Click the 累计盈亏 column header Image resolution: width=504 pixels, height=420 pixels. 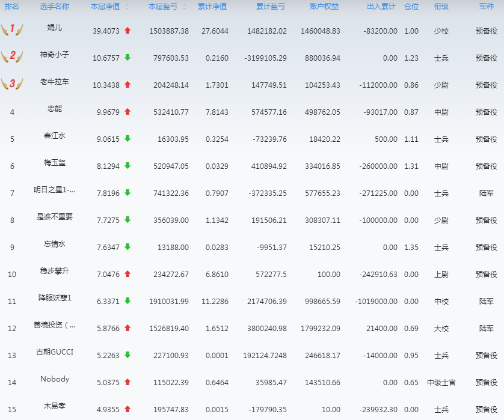click(x=270, y=7)
